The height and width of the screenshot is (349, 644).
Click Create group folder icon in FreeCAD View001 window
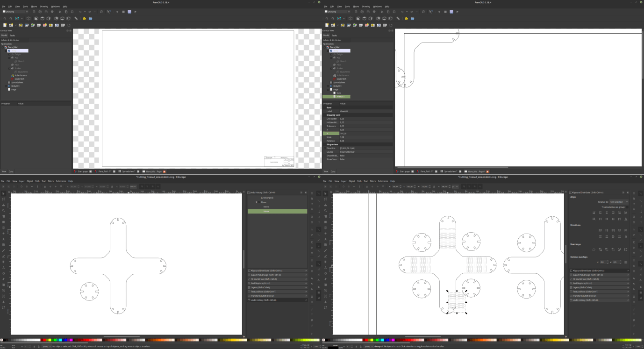click(412, 18)
